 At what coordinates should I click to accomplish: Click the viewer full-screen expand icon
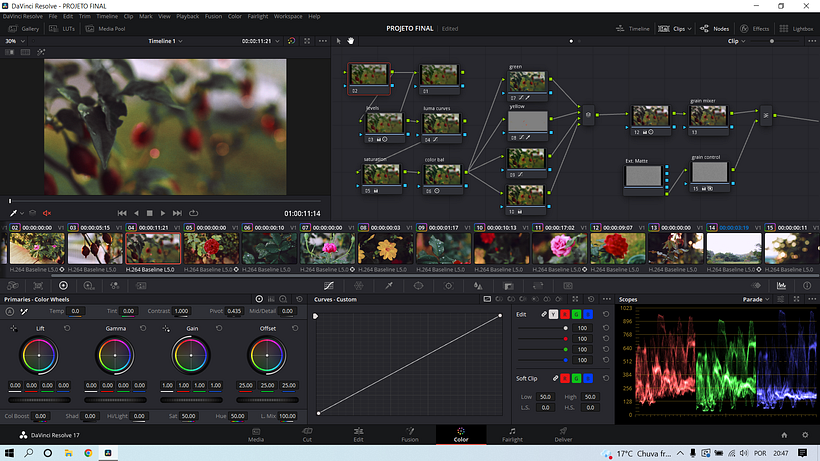pos(307,41)
